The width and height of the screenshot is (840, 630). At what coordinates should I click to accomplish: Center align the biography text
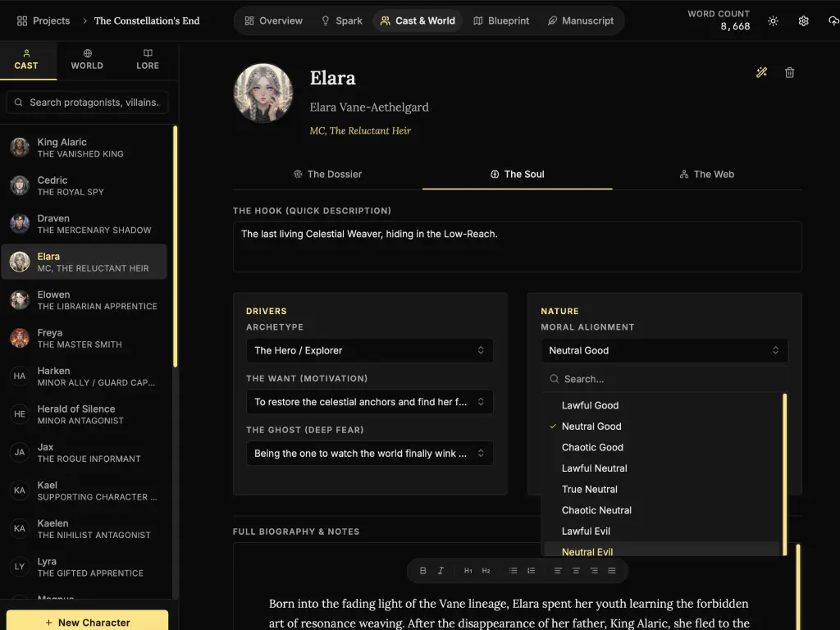pos(576,571)
